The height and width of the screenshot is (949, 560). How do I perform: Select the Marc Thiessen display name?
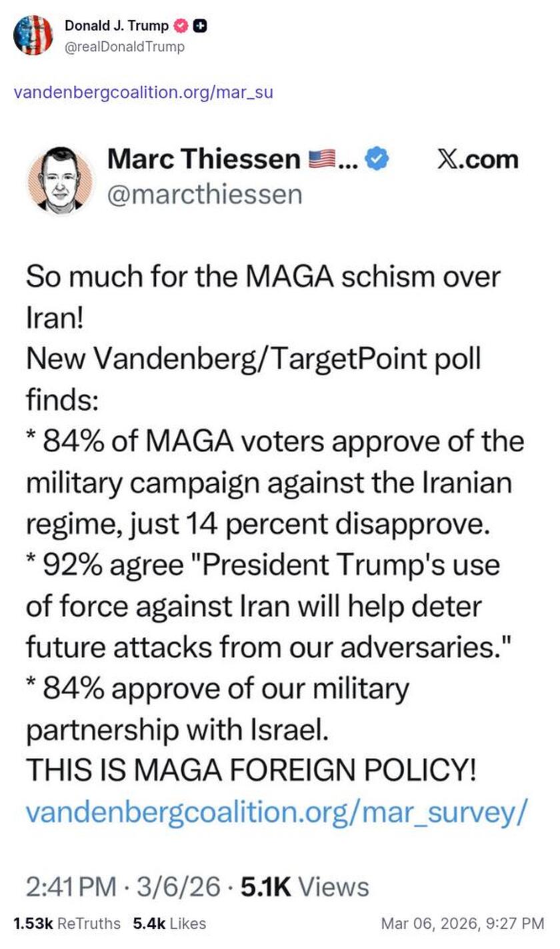click(202, 158)
